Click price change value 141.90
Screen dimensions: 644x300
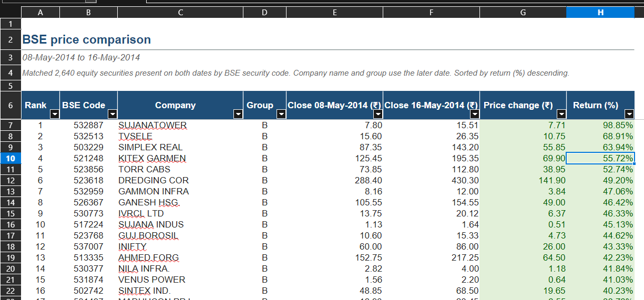[x=523, y=180]
